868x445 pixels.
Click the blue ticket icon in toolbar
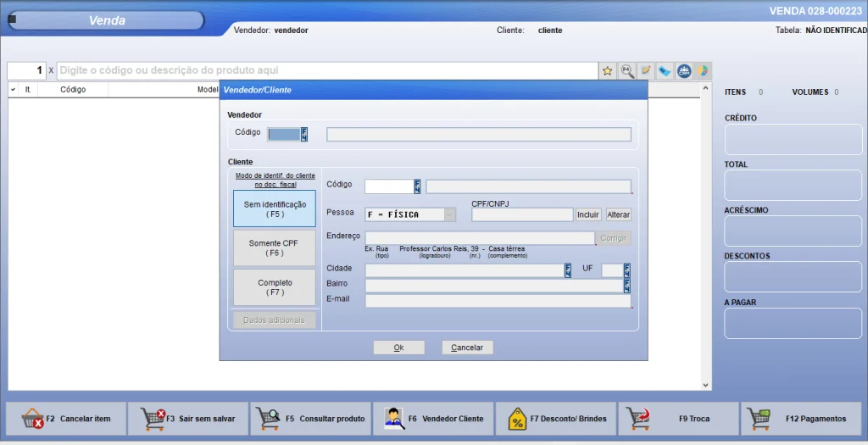(665, 71)
